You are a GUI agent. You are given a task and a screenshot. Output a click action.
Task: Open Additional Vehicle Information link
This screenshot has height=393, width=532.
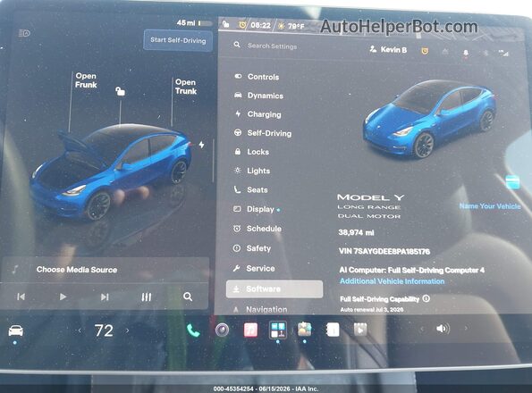(392, 281)
